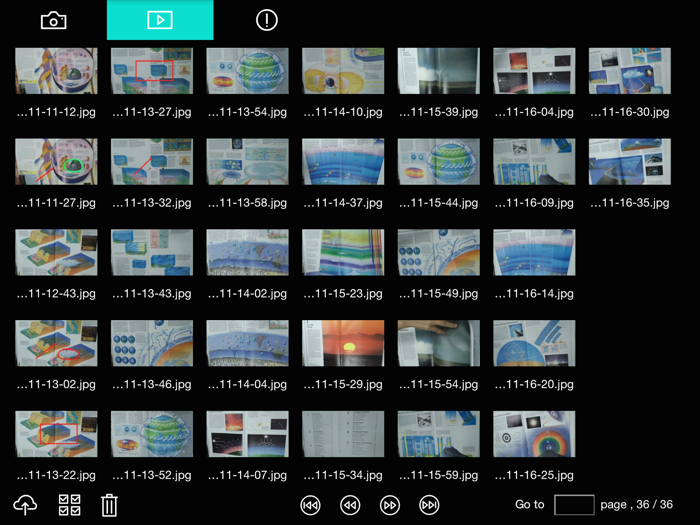Select the 11-13-32.jpg image thumbnail

pos(152,162)
